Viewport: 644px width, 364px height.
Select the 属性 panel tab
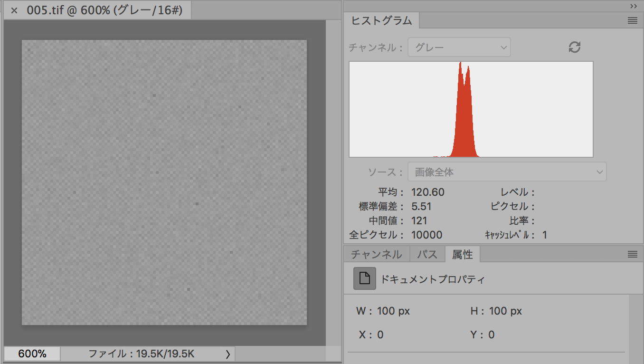[462, 255]
